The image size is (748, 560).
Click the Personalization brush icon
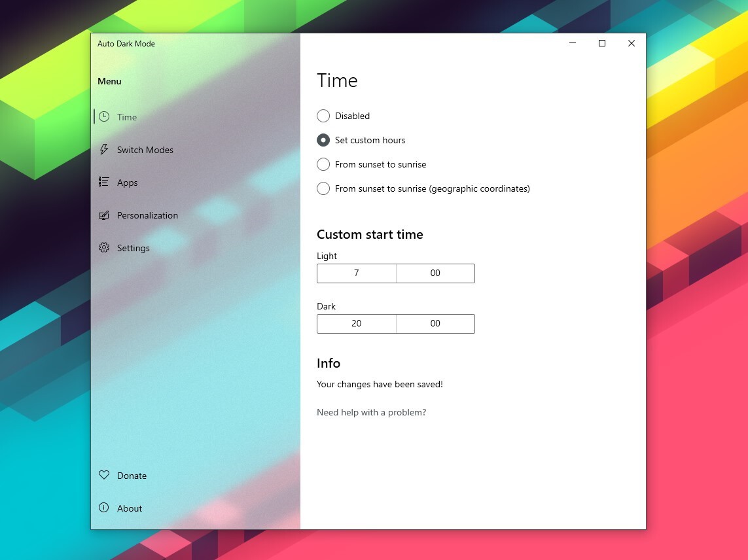(x=104, y=215)
